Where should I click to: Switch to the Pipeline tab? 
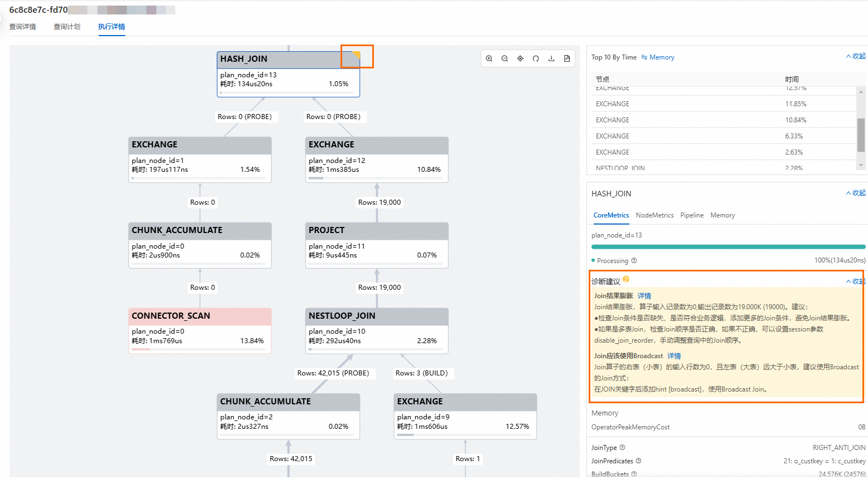(692, 215)
